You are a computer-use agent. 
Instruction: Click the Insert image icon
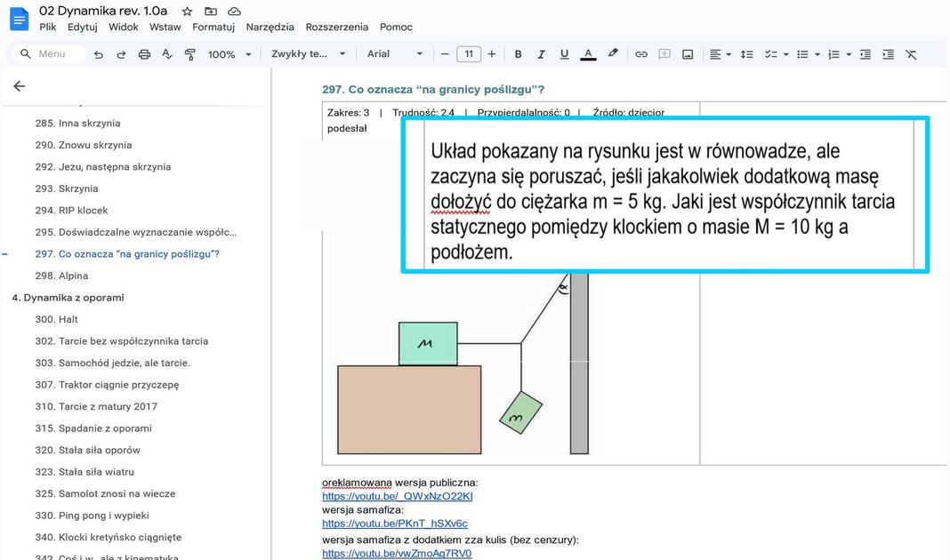coord(688,54)
